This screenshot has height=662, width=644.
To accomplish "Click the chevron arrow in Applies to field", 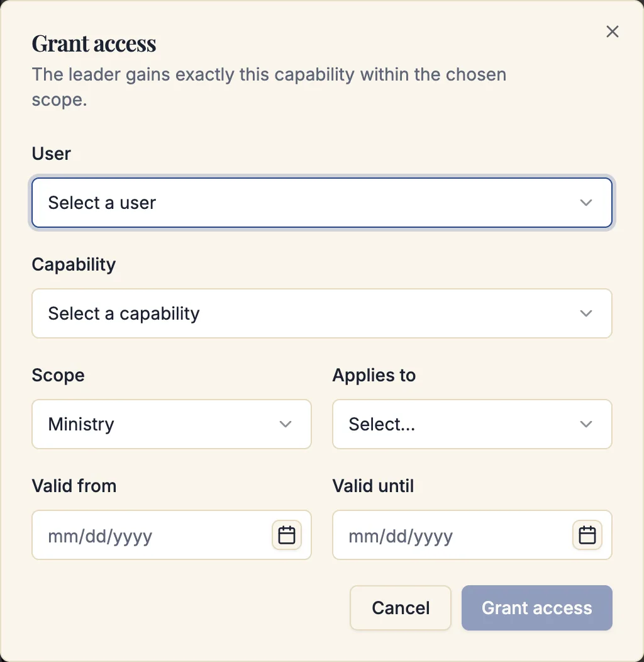I will [586, 424].
